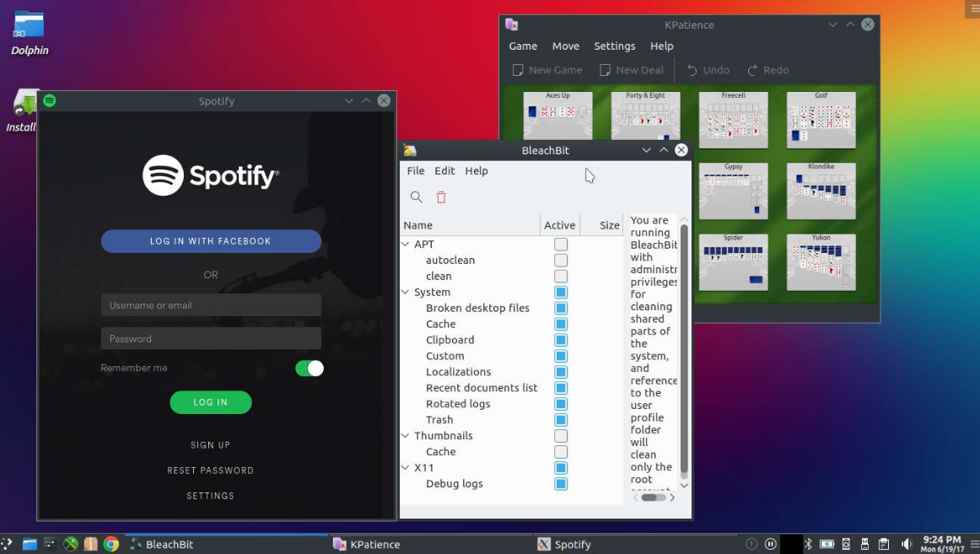This screenshot has width=980, height=554.
Task: Collapse the Thumbnails tree group
Action: [406, 436]
